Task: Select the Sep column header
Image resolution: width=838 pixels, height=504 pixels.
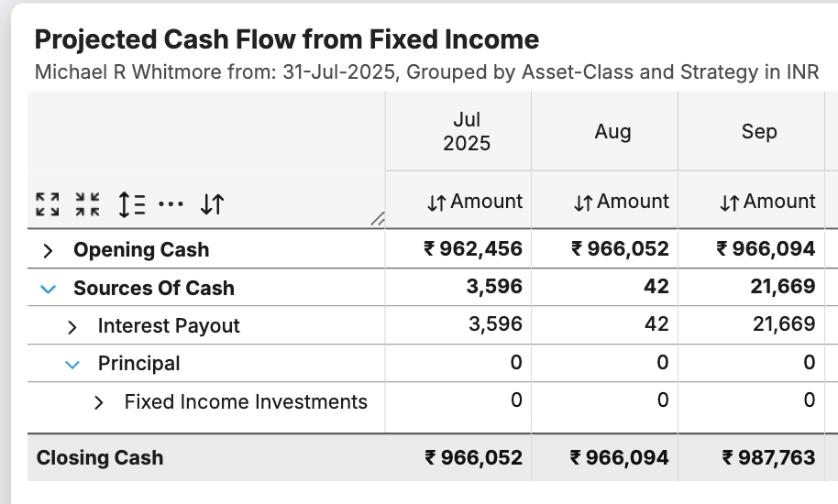Action: [x=759, y=132]
